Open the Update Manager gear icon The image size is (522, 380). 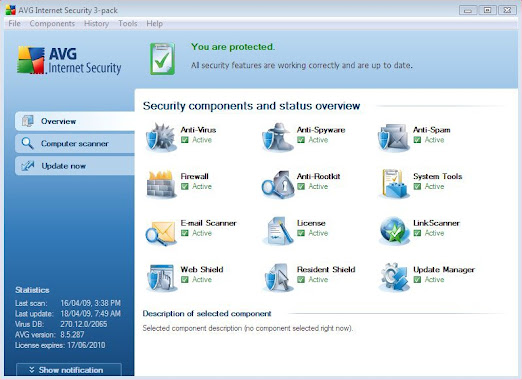[394, 277]
